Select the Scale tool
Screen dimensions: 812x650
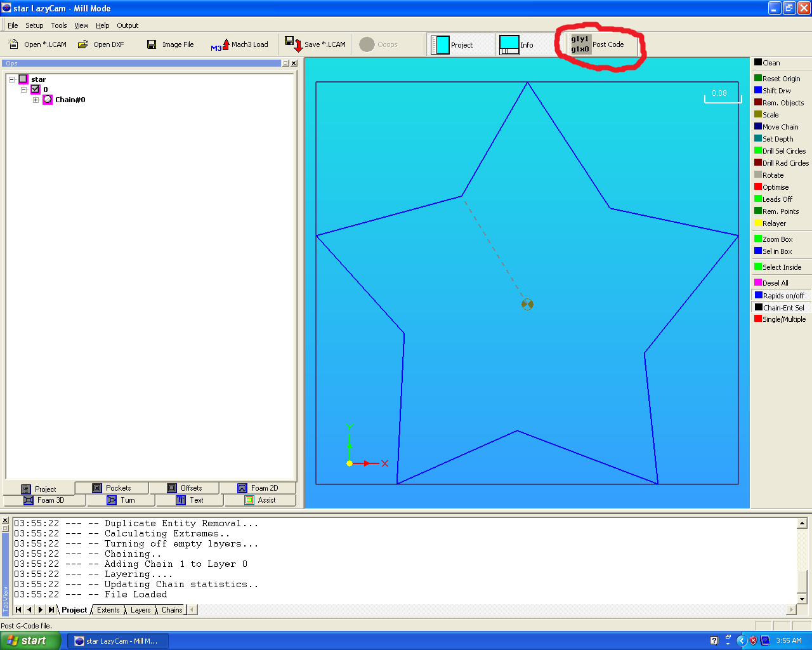[x=766, y=115]
